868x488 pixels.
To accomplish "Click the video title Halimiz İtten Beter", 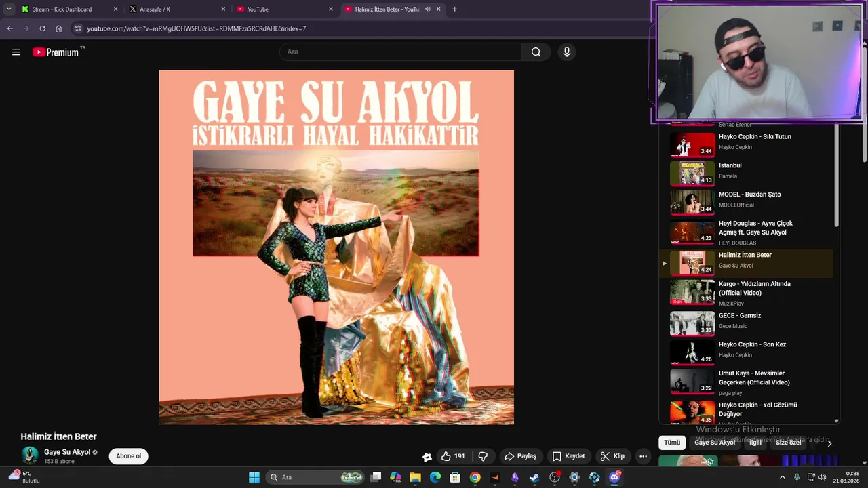I will click(58, 436).
